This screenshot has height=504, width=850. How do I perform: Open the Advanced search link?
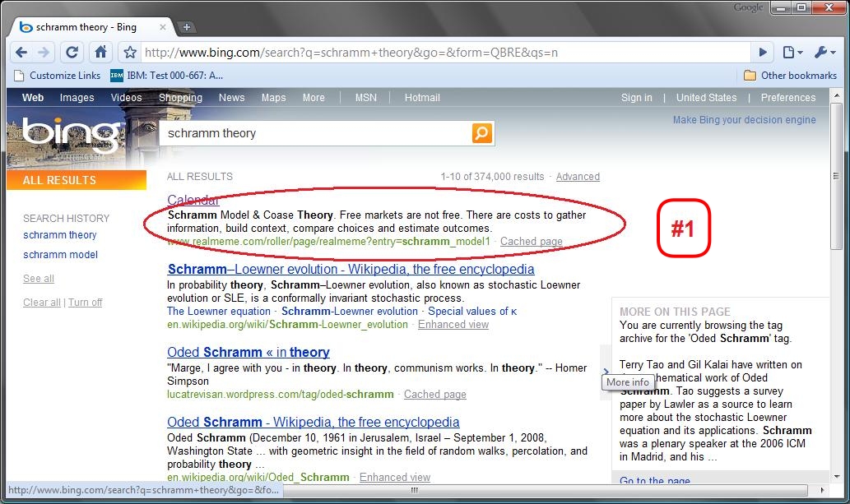click(x=578, y=177)
